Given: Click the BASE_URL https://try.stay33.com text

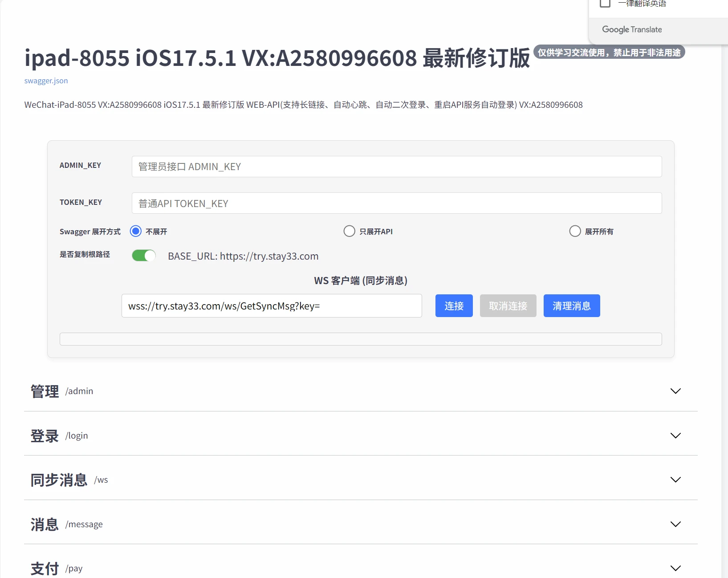Looking at the screenshot, I should [x=243, y=256].
